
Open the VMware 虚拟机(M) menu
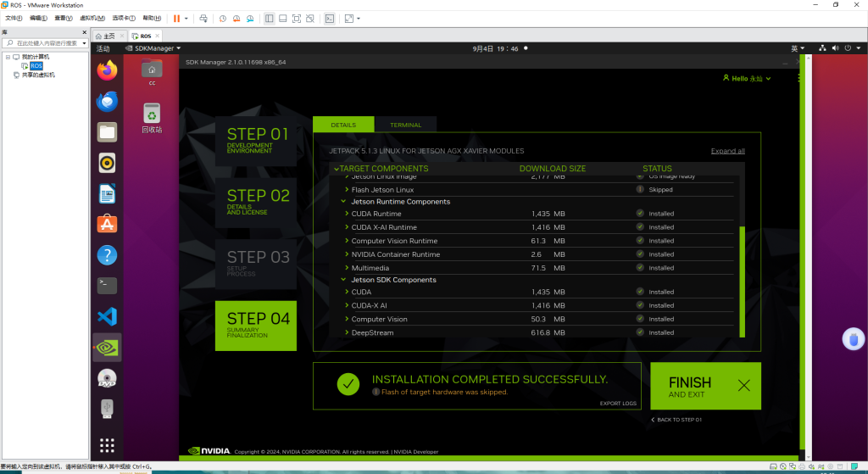tap(92, 18)
